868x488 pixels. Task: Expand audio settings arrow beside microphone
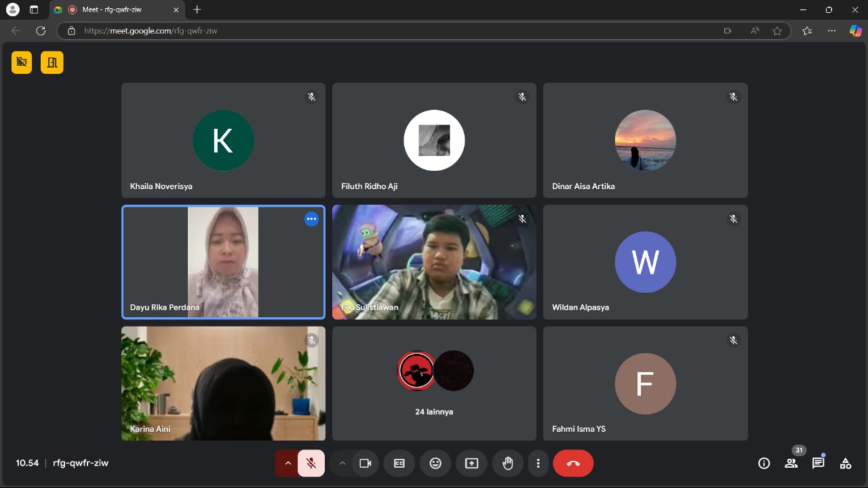coord(288,464)
